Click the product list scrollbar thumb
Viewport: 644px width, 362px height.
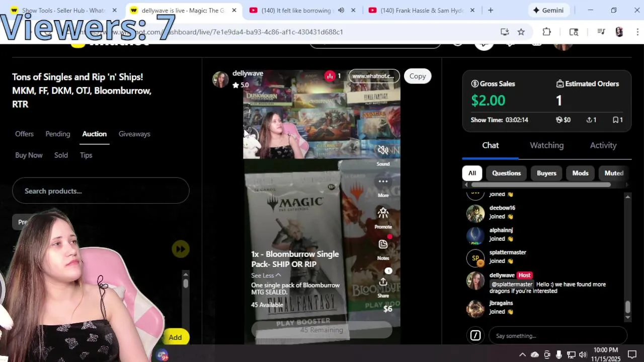[x=186, y=283]
